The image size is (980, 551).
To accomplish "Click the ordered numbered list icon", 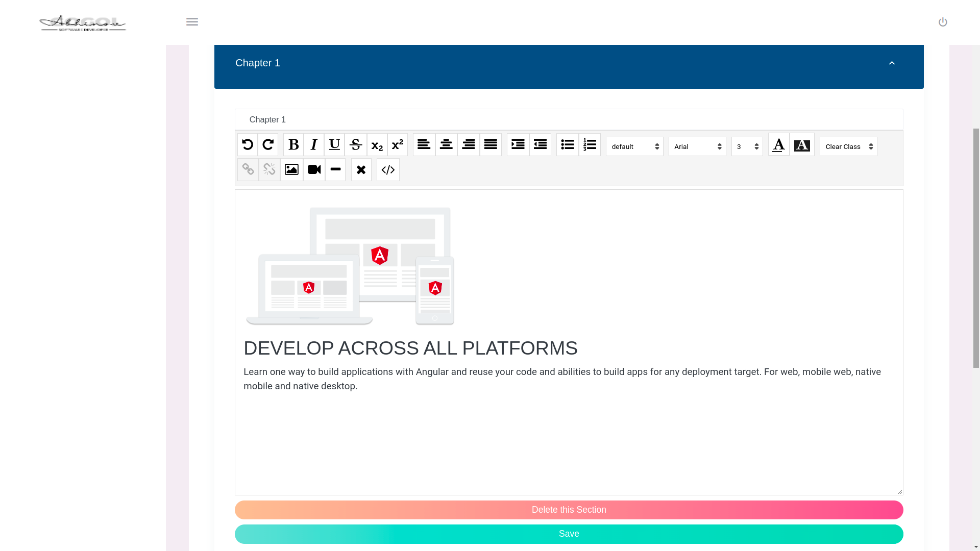I will pos(590,145).
